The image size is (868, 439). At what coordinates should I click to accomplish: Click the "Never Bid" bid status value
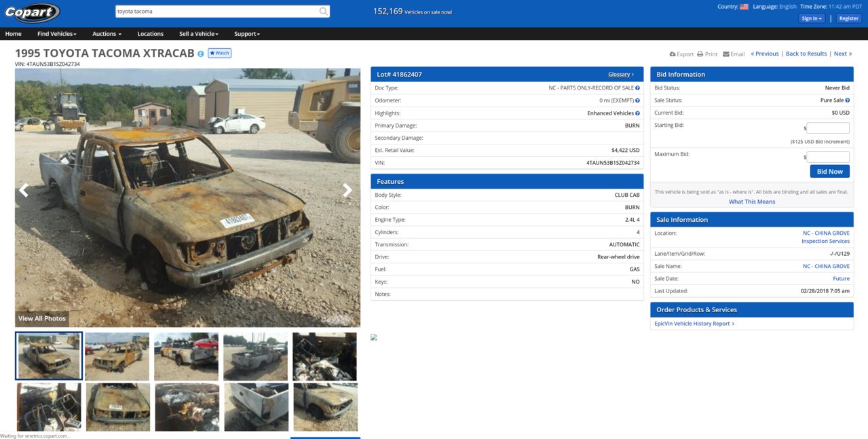pos(837,88)
